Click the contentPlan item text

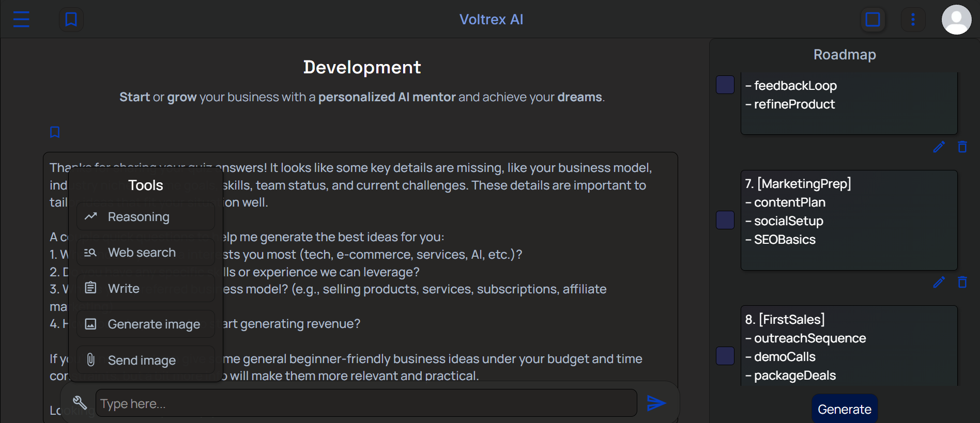pos(790,202)
